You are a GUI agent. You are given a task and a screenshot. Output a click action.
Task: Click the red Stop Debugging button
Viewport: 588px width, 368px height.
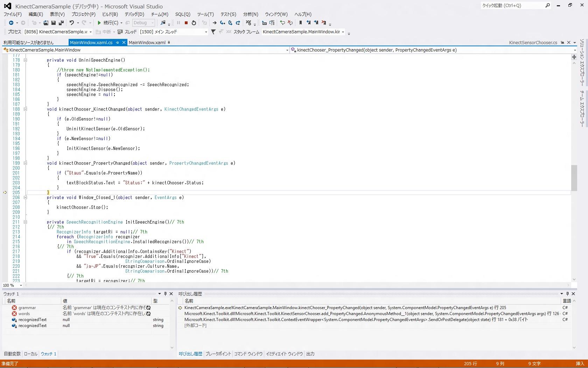click(x=186, y=23)
